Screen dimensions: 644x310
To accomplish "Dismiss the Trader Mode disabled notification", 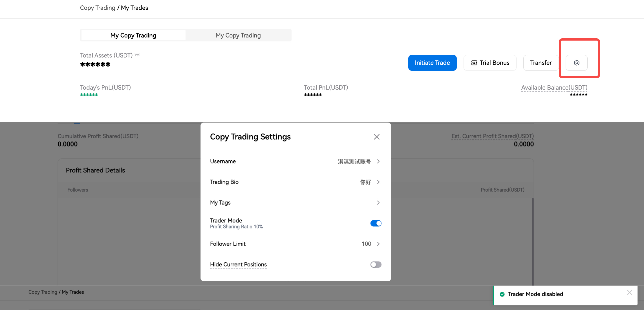I will click(x=630, y=293).
